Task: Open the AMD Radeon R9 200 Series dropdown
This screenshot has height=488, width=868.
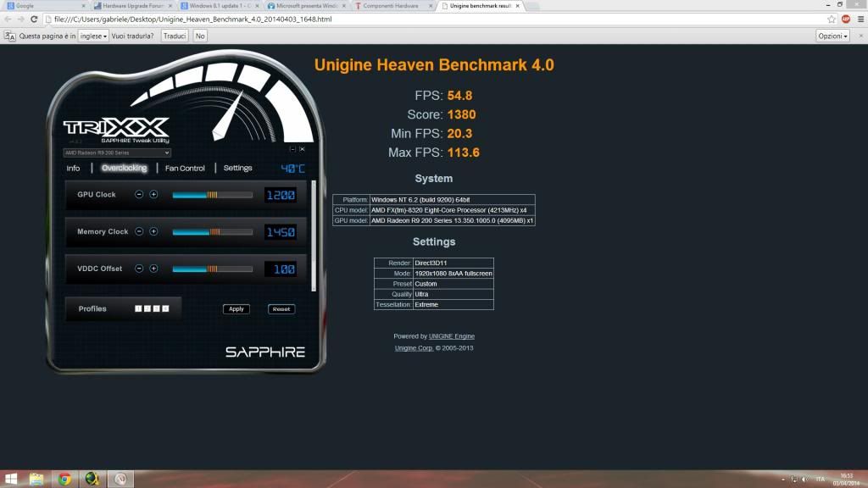Action: [117, 153]
